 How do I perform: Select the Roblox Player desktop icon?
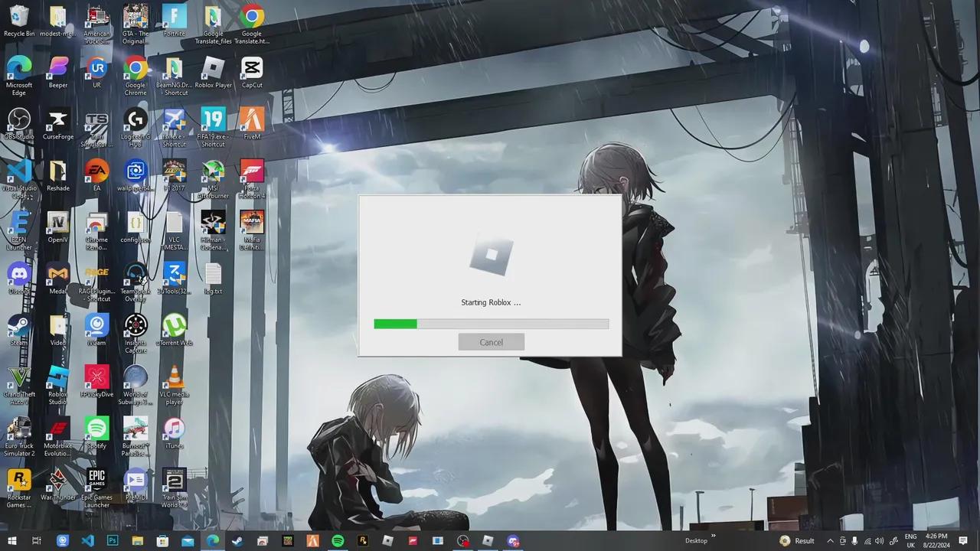pos(213,73)
